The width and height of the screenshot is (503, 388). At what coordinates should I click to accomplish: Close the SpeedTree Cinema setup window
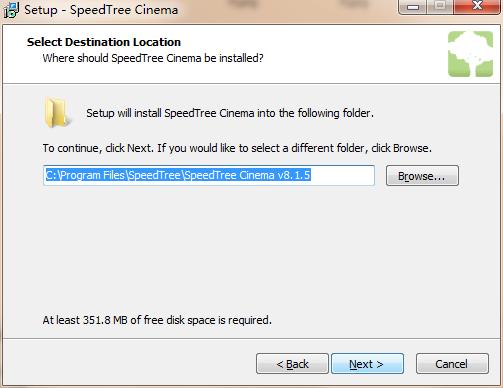(477, 7)
